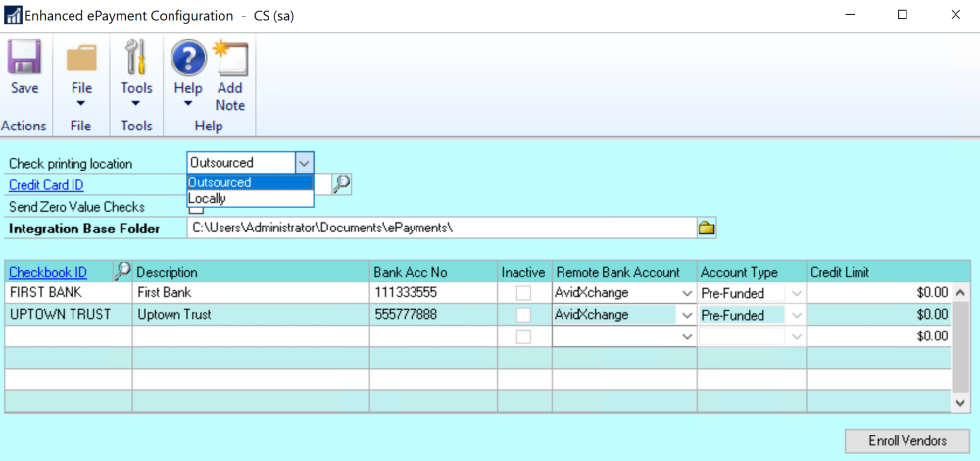The image size is (980, 461).
Task: Select Outsourced in the dropdown list
Action: tap(250, 182)
